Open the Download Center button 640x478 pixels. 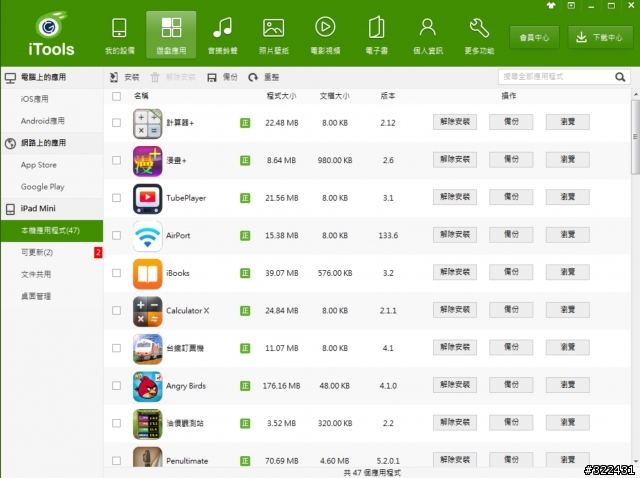600,38
